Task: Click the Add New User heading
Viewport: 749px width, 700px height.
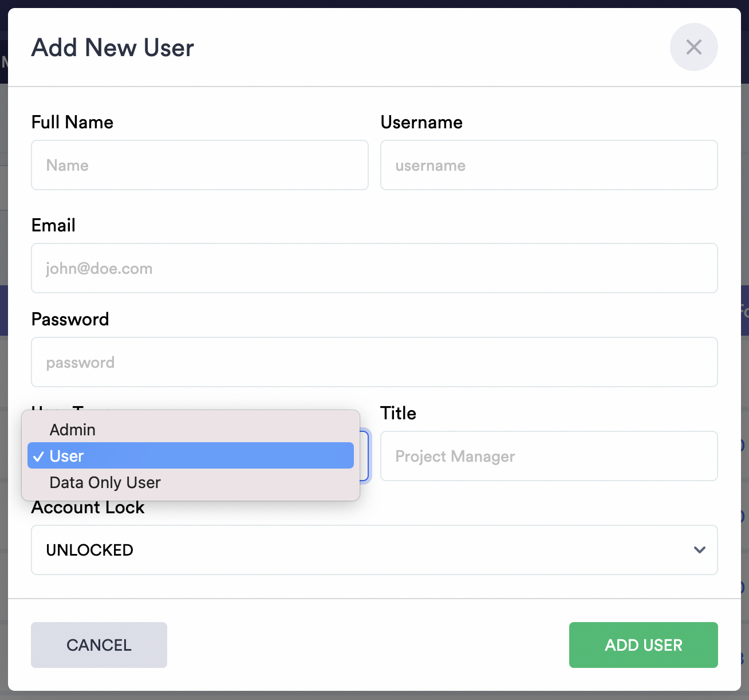Action: [113, 48]
